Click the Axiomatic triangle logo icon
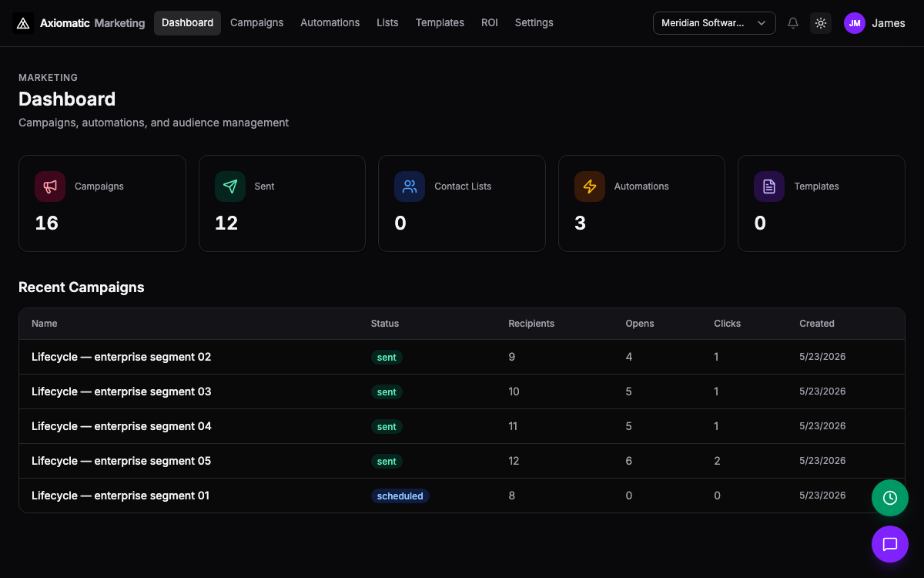This screenshot has width=924, height=578. [23, 23]
